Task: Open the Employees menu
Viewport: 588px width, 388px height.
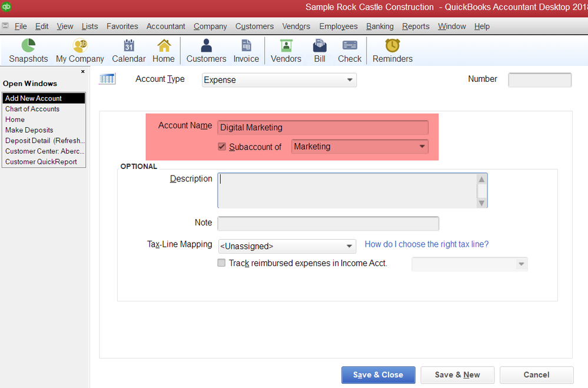Action: (x=338, y=26)
